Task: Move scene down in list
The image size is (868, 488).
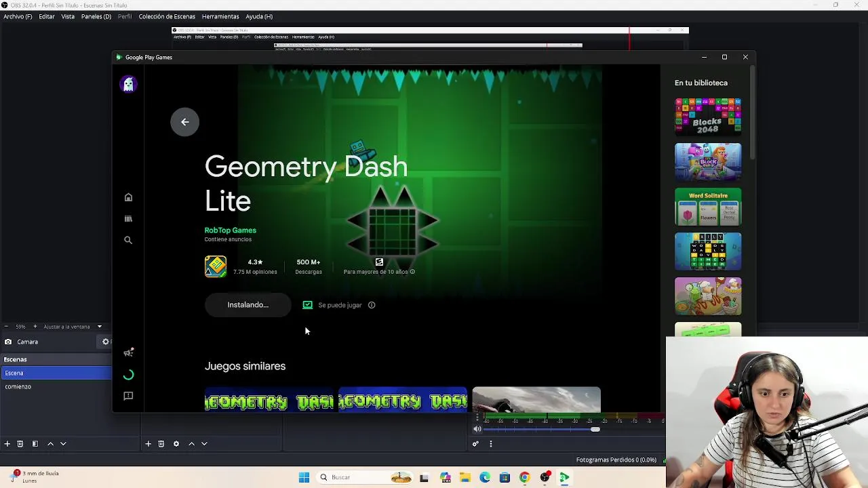Action: click(63, 444)
